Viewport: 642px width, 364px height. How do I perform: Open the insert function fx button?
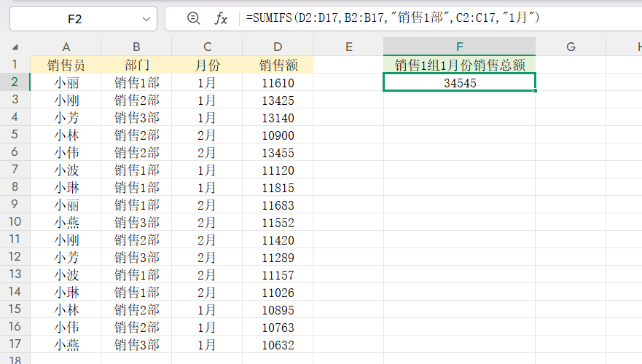click(x=221, y=18)
